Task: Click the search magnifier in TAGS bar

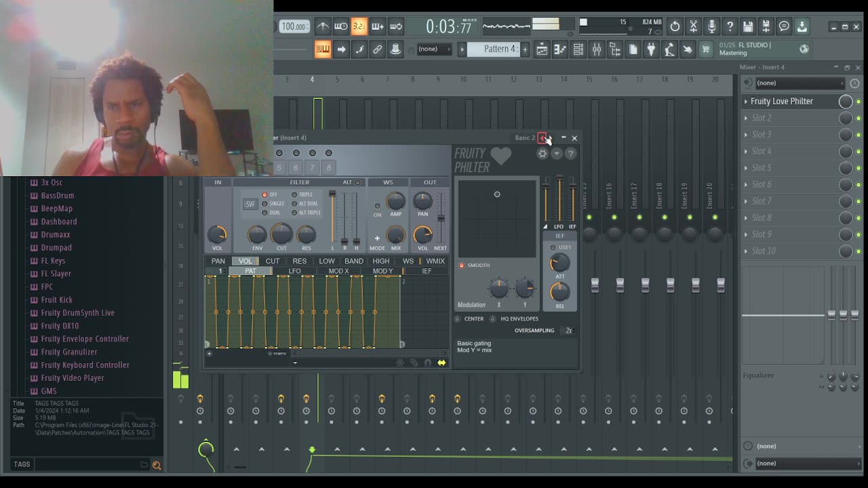Action: [x=157, y=465]
